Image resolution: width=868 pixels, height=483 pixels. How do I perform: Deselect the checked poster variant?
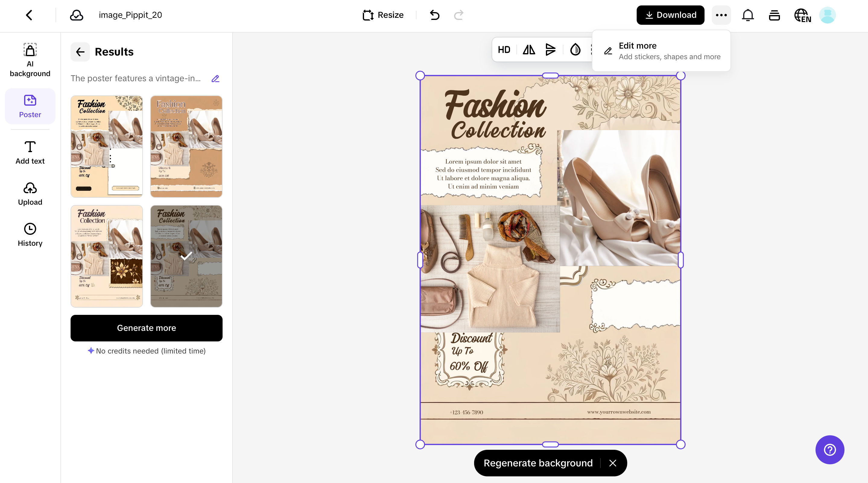pyautogui.click(x=186, y=256)
